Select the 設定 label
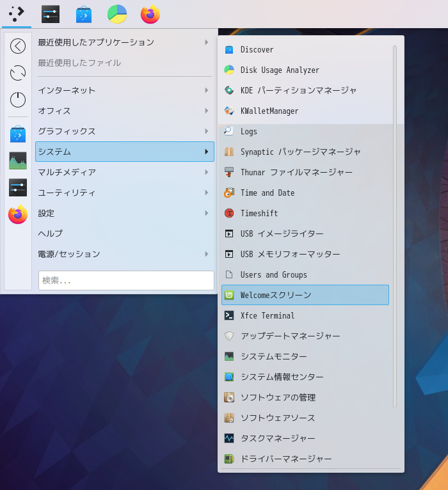 [46, 213]
